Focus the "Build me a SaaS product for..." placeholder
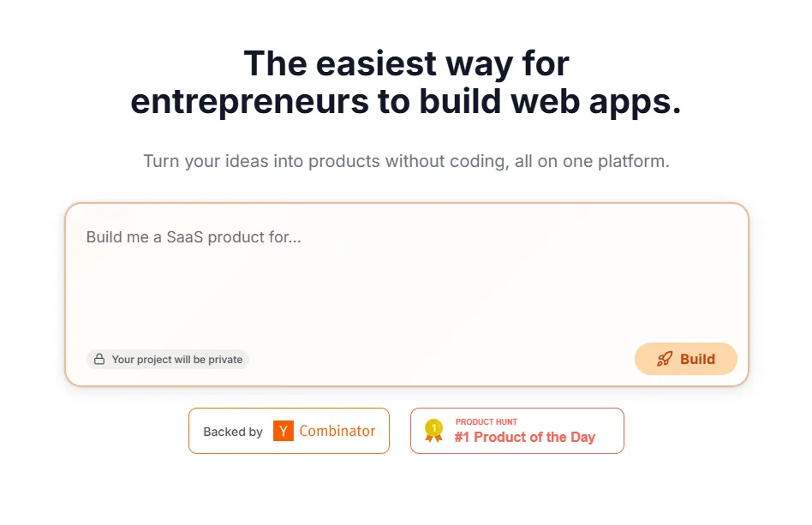Image resolution: width=812 pixels, height=525 pixels. (194, 237)
